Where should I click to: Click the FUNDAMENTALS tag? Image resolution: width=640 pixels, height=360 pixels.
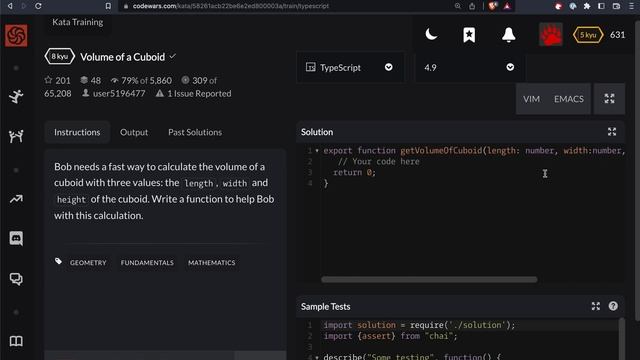[147, 263]
